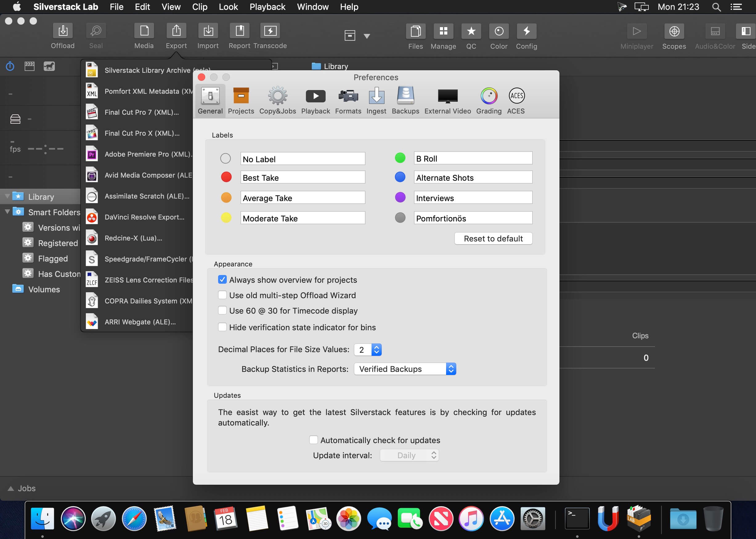The image size is (756, 539).
Task: Open the Window menu in menu bar
Action: pyautogui.click(x=313, y=7)
